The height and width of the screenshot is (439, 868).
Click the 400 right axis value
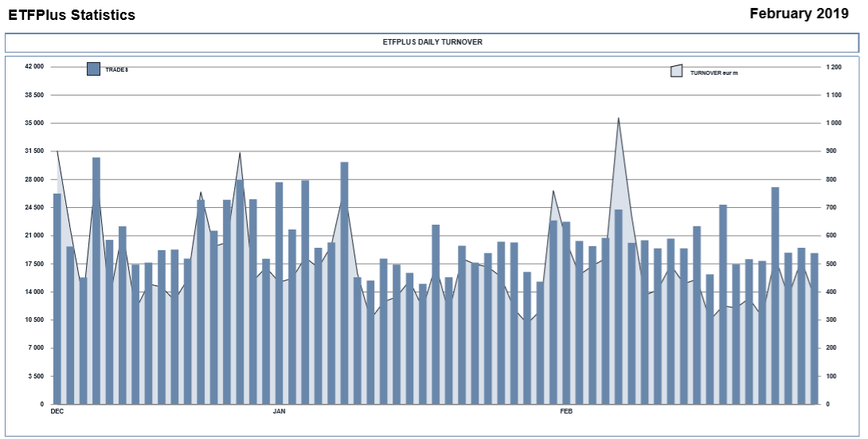click(x=831, y=292)
